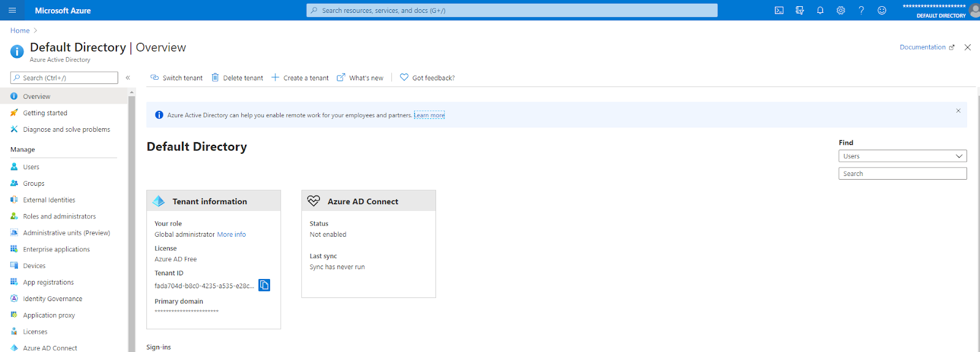Click the More info link
980x352 pixels.
click(231, 235)
